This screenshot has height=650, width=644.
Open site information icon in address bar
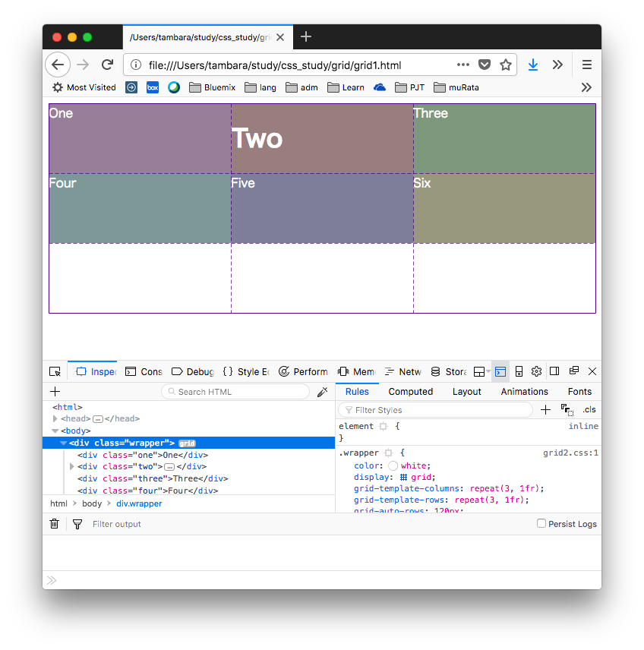(136, 65)
